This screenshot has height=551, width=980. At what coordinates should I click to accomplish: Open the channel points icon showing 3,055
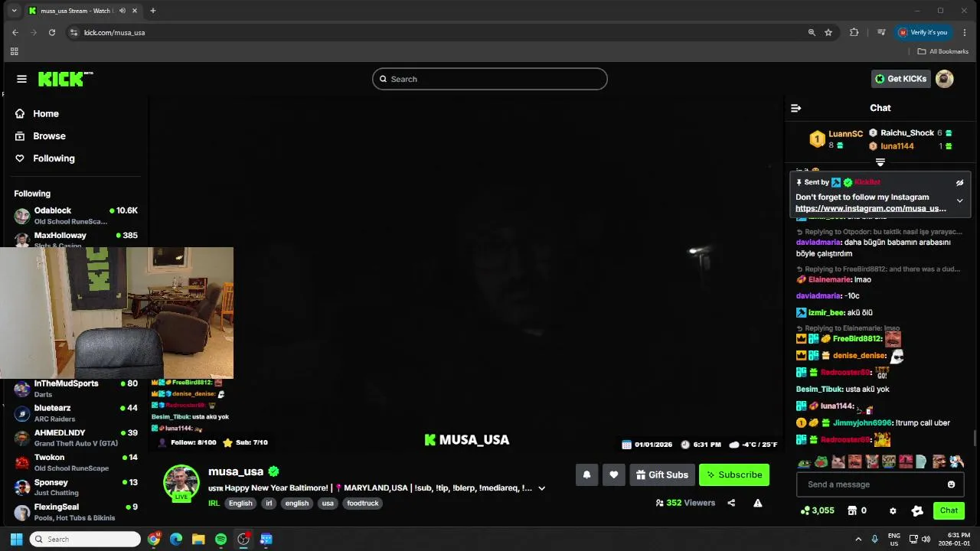pyautogui.click(x=818, y=510)
